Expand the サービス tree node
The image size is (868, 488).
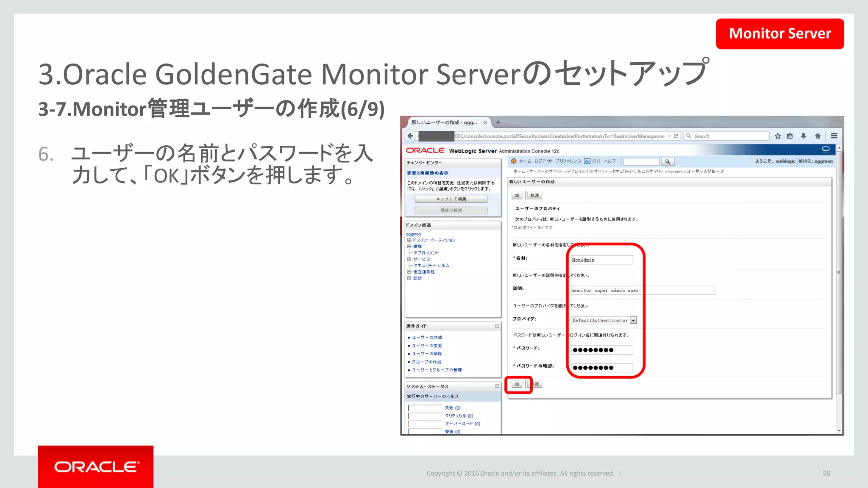pos(409,259)
